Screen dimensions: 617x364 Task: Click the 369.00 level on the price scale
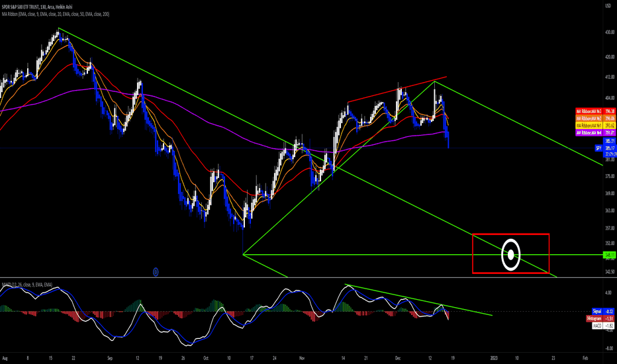[610, 193]
